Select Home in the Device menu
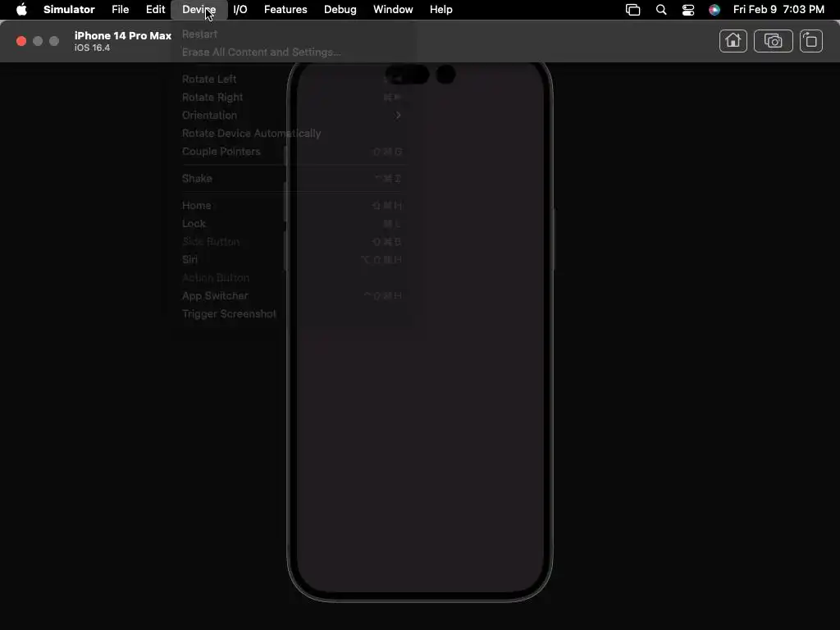This screenshot has height=630, width=840. [293, 206]
